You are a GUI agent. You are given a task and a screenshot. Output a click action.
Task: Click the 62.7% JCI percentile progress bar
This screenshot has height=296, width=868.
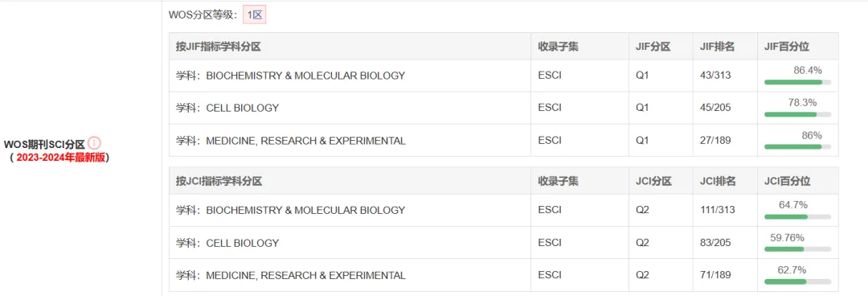[798, 282]
